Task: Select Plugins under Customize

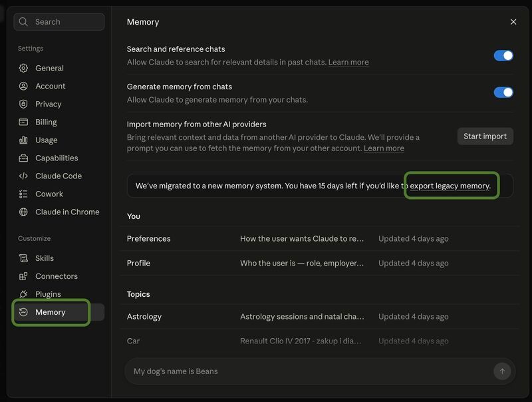Action: tap(59, 294)
